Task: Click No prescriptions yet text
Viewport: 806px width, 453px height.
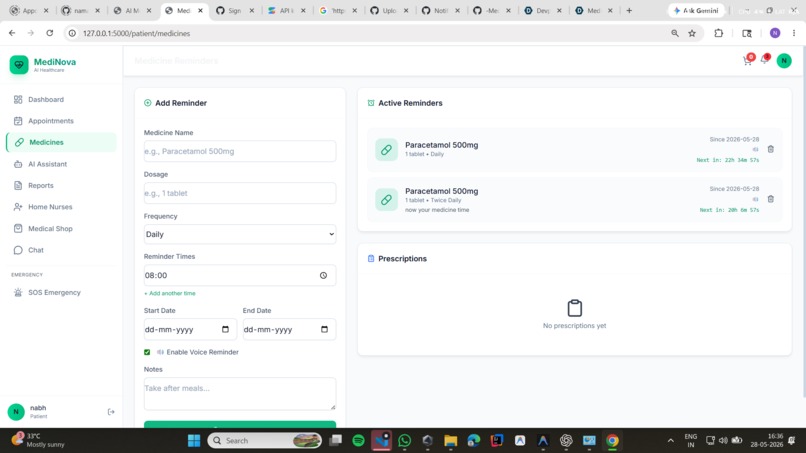Action: coord(575,325)
